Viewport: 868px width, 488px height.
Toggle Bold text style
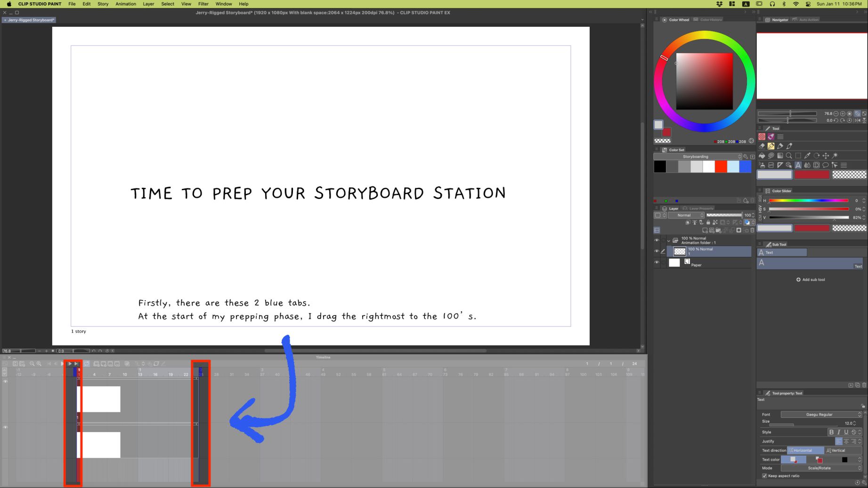(831, 432)
